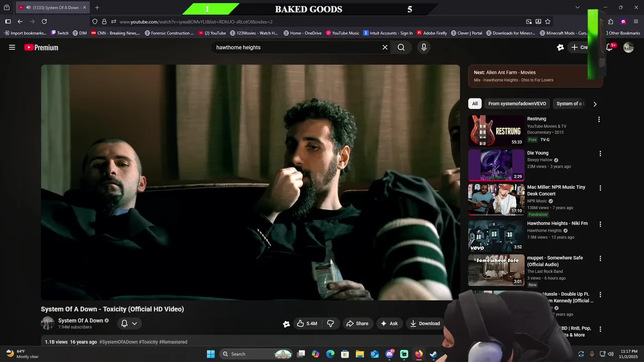Viewport: 644px width, 362px height.
Task: Open the Die Young video thumbnail
Action: 497,165
